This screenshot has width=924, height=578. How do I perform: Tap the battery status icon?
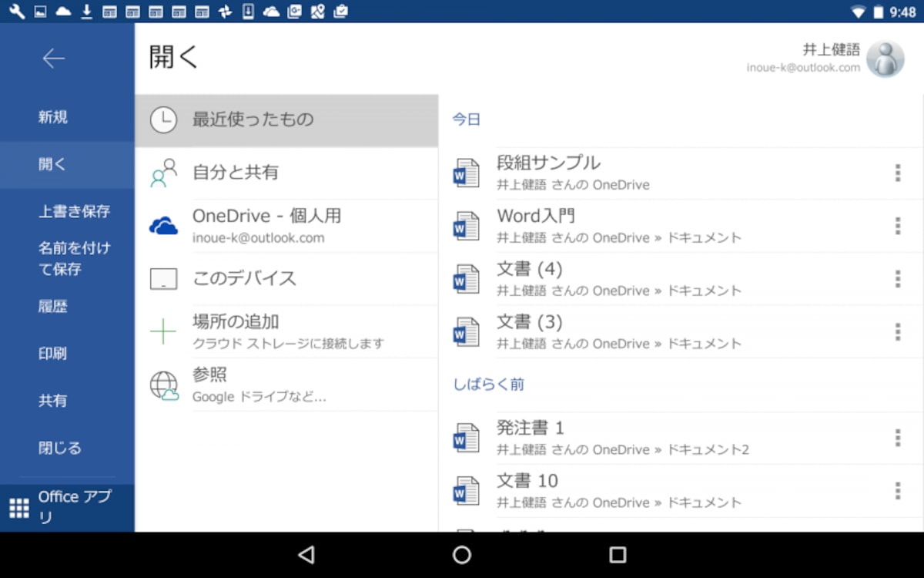[x=879, y=12]
